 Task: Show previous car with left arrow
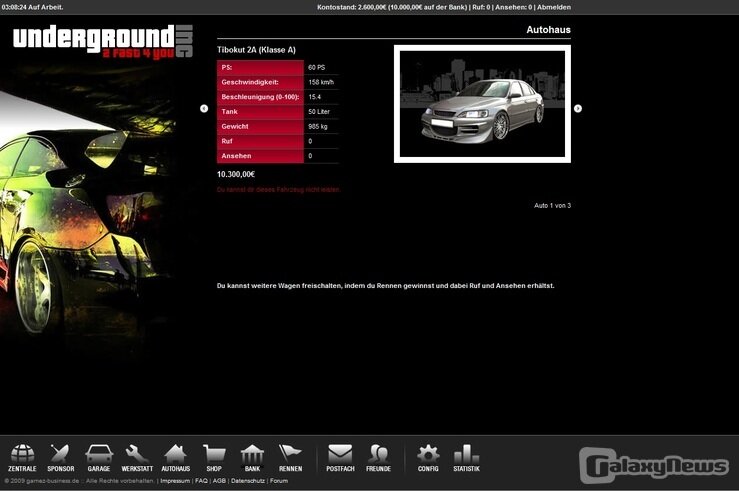coord(204,108)
